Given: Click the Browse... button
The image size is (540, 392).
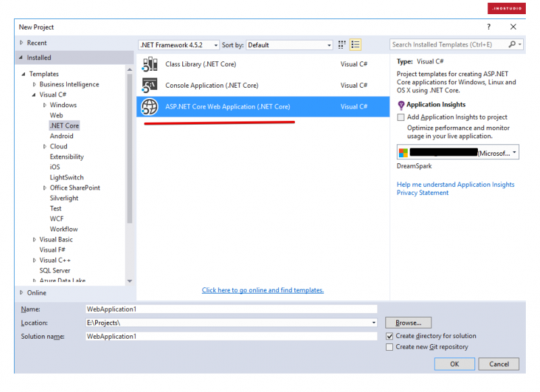Looking at the screenshot, I should pyautogui.click(x=408, y=323).
